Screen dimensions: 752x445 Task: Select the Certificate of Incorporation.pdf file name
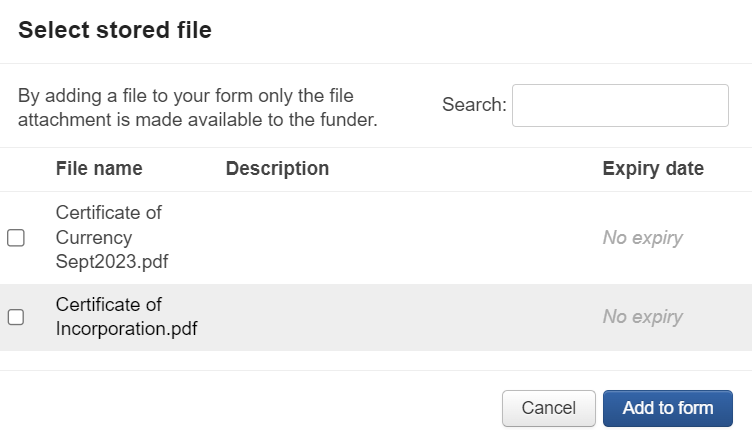[127, 317]
